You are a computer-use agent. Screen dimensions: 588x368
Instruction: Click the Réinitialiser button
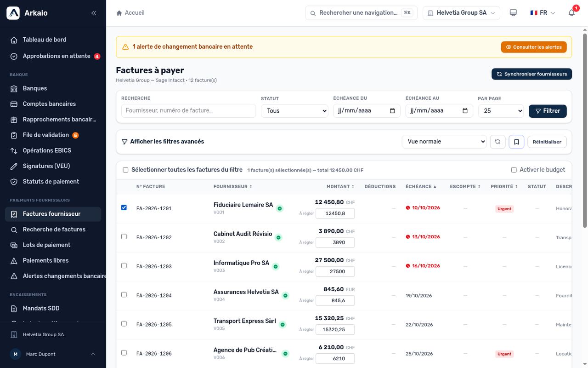pos(547,142)
